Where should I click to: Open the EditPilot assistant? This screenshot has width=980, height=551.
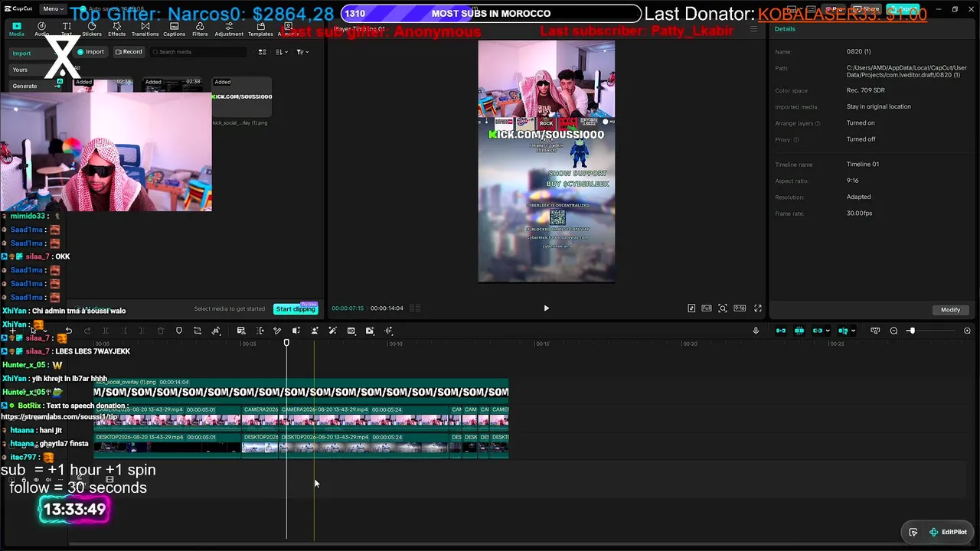point(948,532)
